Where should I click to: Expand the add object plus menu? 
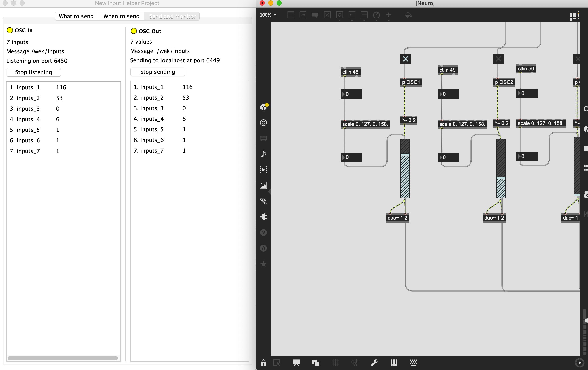(389, 16)
